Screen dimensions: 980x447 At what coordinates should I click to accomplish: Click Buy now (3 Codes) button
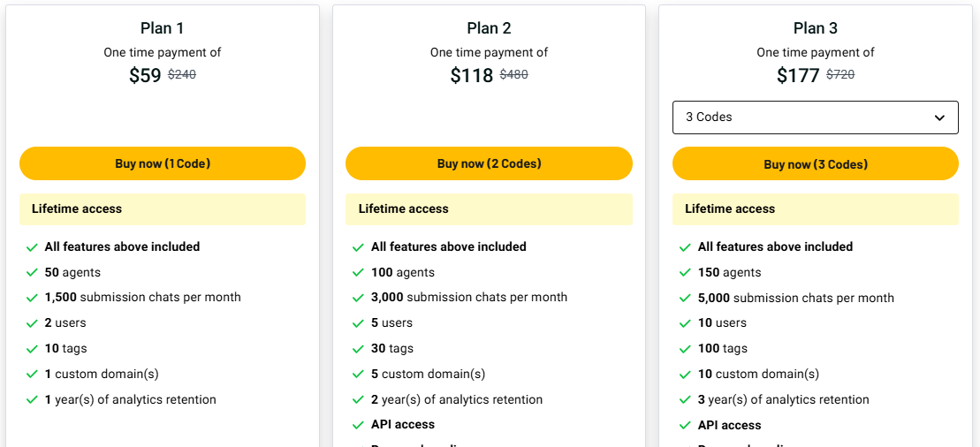815,164
